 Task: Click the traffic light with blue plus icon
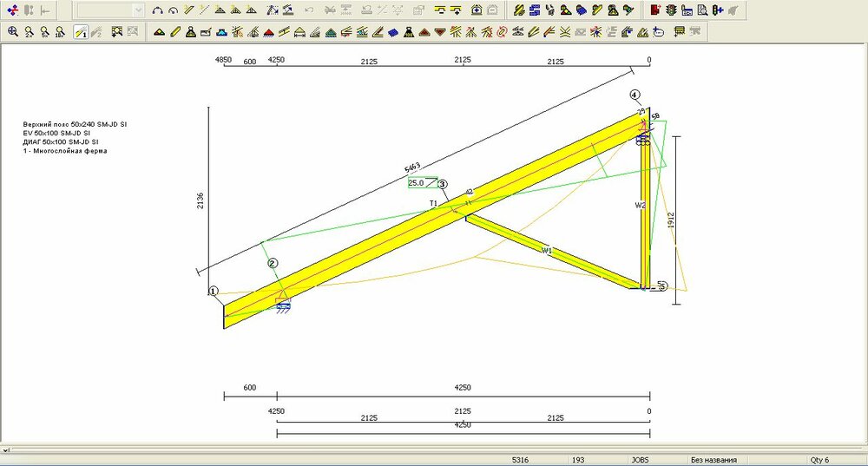coord(718,10)
